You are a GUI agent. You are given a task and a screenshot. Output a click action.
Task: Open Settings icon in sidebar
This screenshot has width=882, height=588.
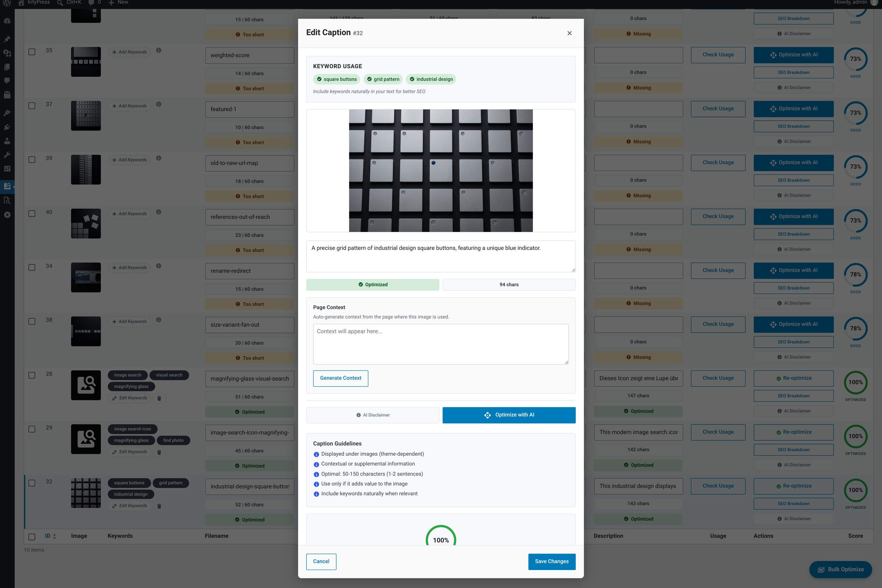(x=7, y=169)
